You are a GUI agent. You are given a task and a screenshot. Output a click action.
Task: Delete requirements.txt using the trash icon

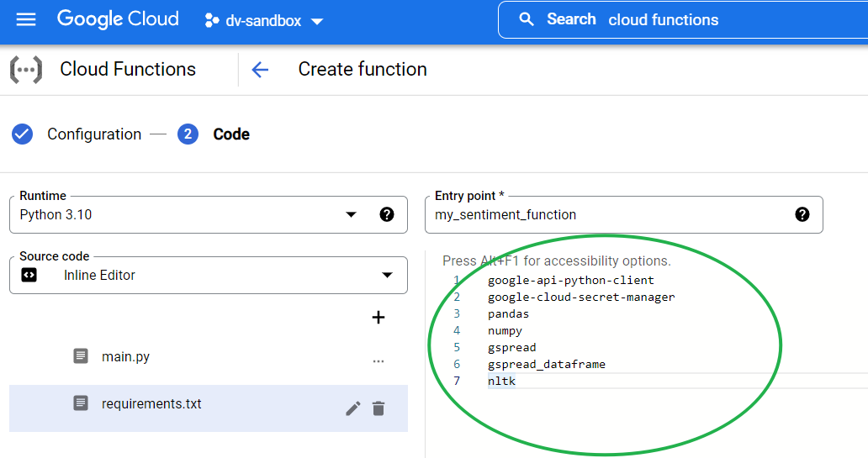[x=378, y=408]
